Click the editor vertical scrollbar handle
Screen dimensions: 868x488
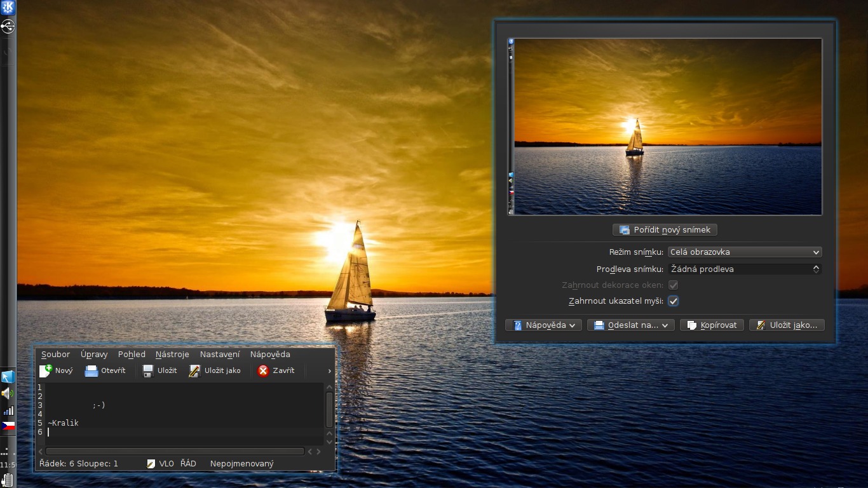click(329, 410)
